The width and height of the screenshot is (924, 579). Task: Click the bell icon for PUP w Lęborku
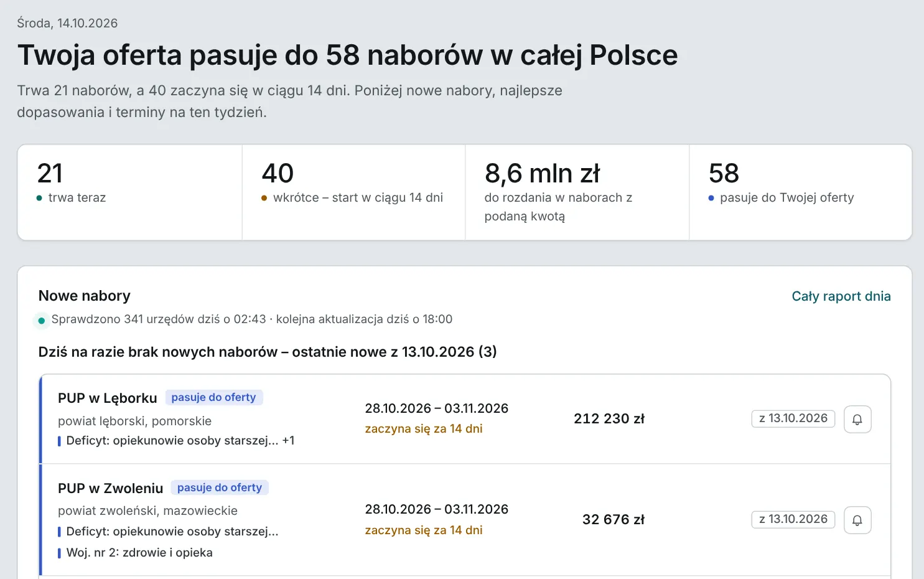point(857,419)
